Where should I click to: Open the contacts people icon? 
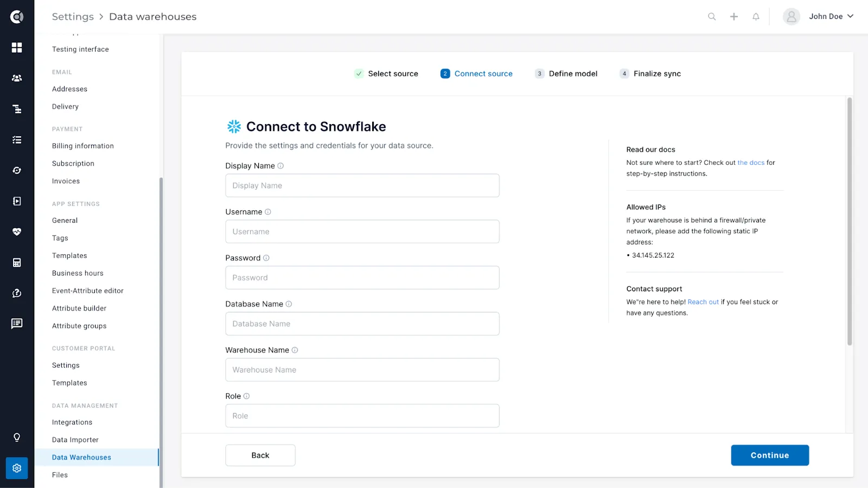[17, 78]
